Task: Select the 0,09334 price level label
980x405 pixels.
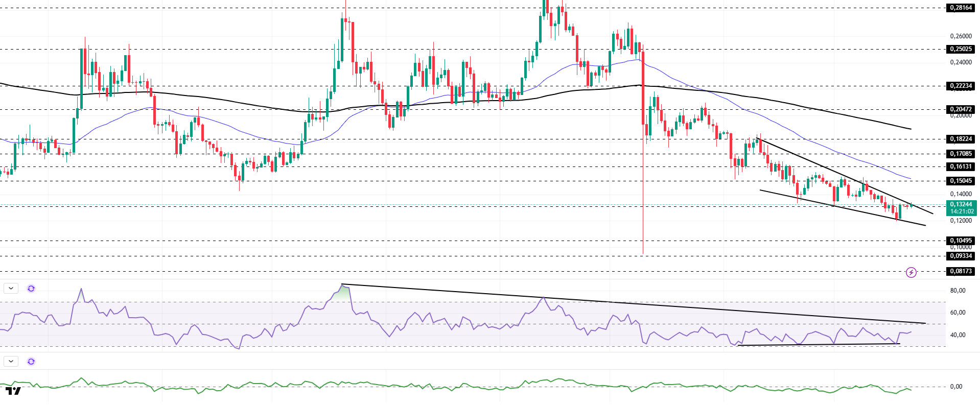Action: 961,256
